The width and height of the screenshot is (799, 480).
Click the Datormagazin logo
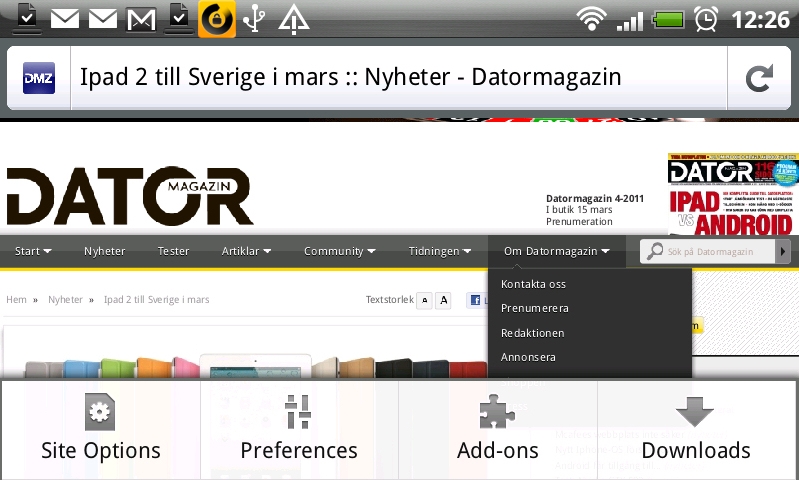(x=129, y=196)
